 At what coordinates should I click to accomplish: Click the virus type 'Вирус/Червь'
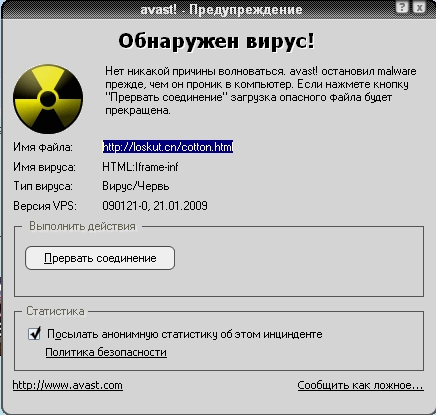pos(136,186)
